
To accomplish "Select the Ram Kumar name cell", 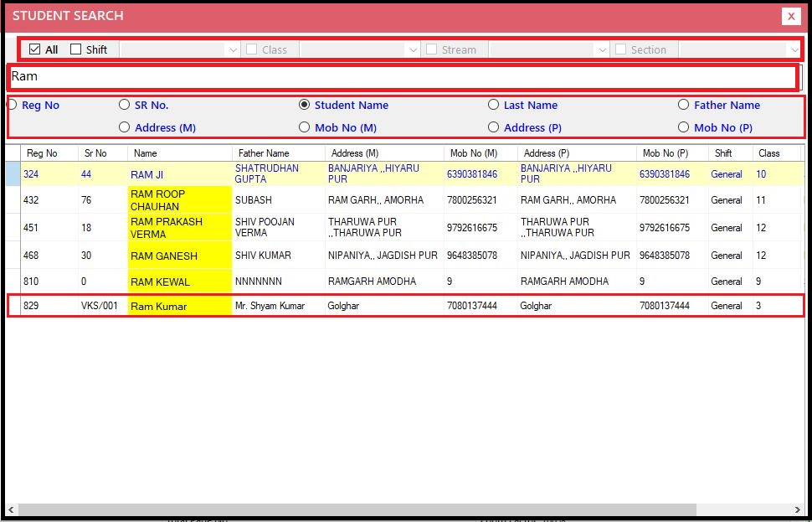I will pos(180,307).
